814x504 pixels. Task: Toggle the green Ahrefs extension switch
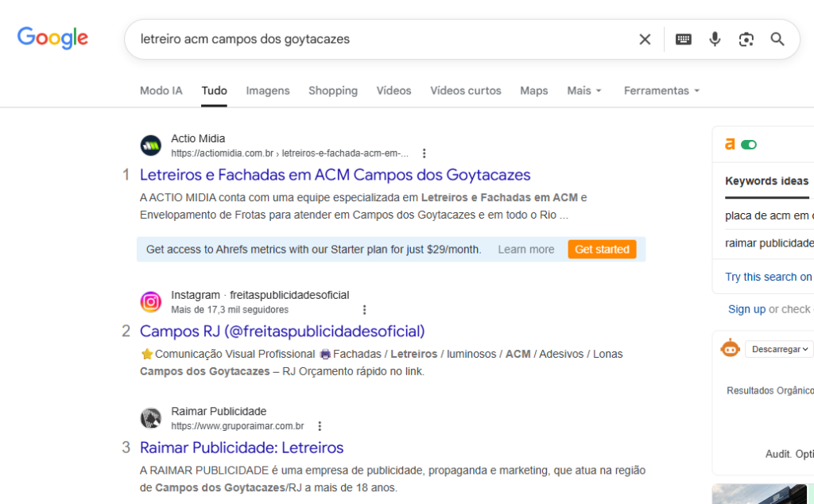click(749, 145)
